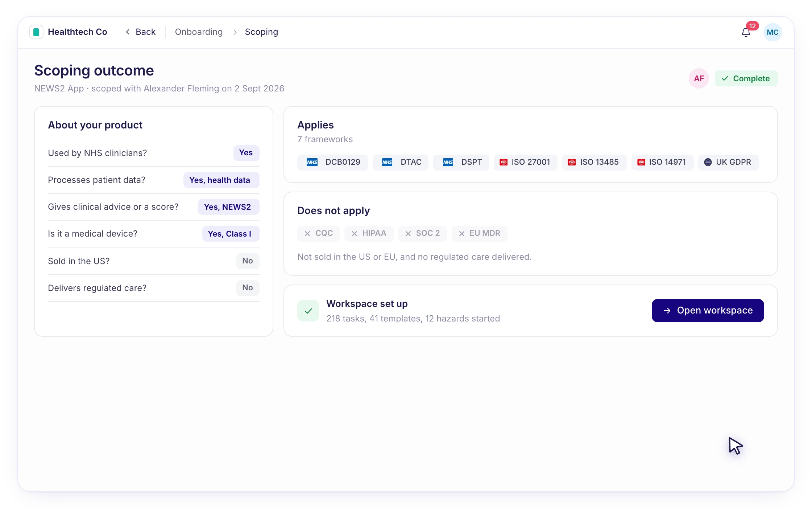This screenshot has width=812, height=508.
Task: Click the Healthtech Co teal logo
Action: [36, 32]
